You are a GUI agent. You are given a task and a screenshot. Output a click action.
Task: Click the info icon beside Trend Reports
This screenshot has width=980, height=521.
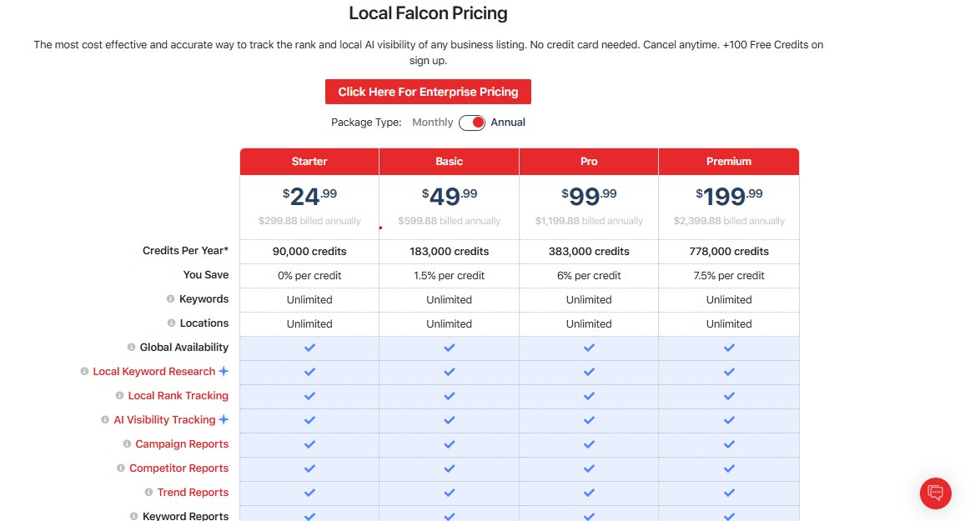(148, 493)
